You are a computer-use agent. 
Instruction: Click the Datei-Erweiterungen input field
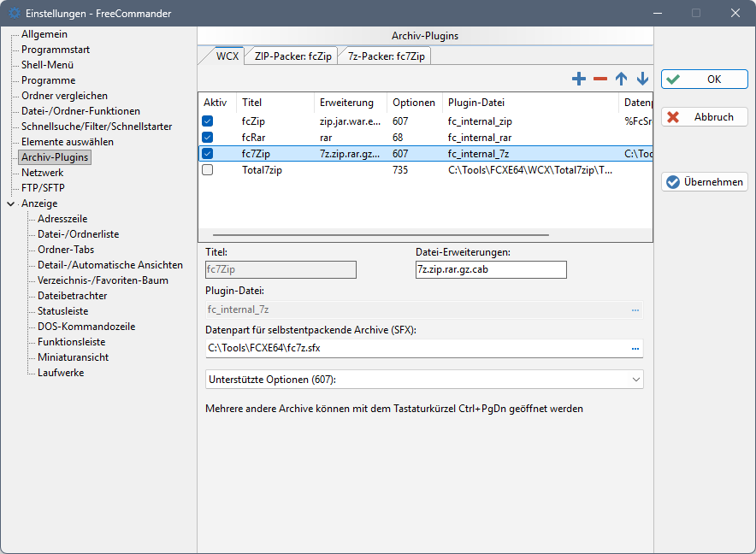490,270
